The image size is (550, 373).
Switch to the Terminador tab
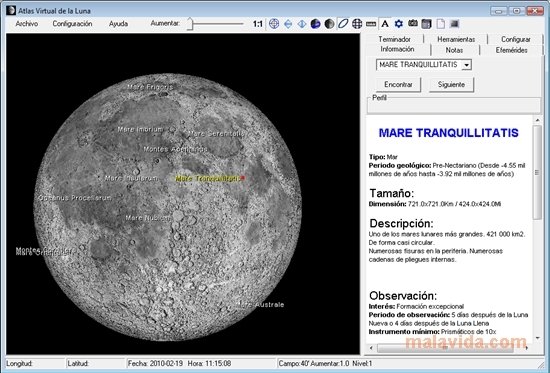[394, 39]
